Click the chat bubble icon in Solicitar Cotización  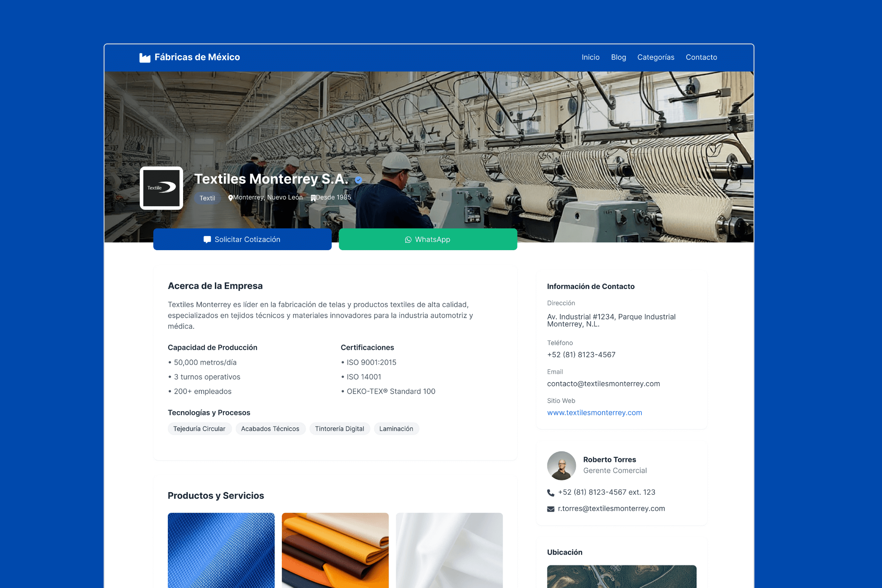207,240
